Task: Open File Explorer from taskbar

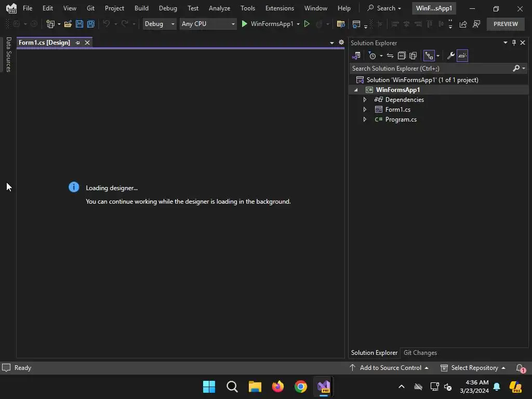Action: pyautogui.click(x=255, y=387)
